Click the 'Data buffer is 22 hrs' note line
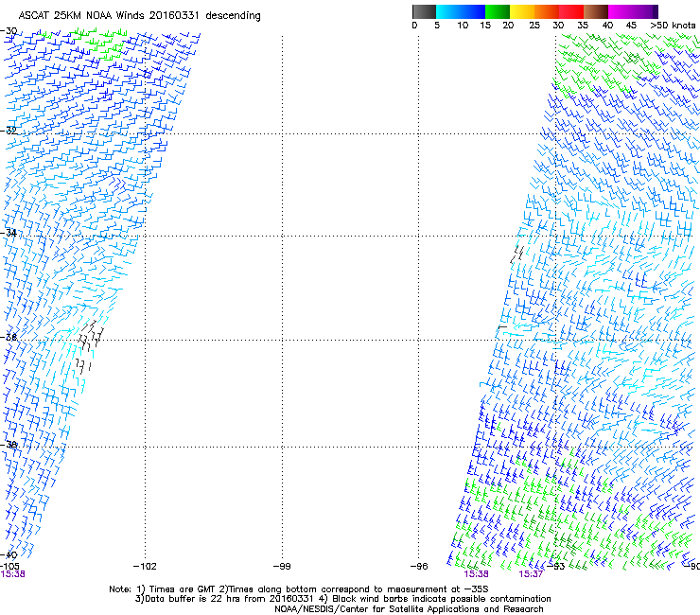 tap(342, 599)
